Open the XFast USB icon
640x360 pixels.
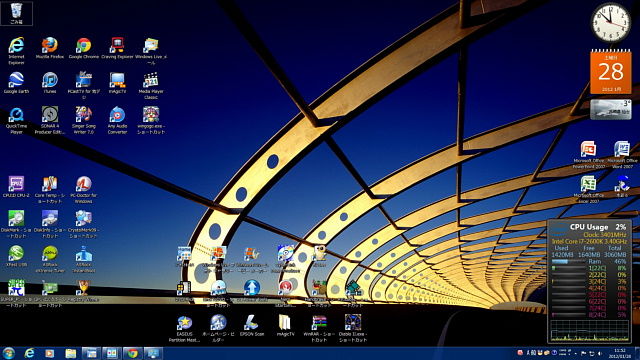[x=16, y=256]
